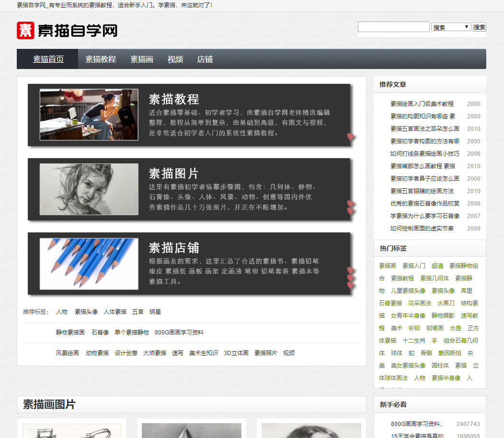Click hot tag 库里
The height and width of the screenshot is (438, 504).
pos(467,291)
